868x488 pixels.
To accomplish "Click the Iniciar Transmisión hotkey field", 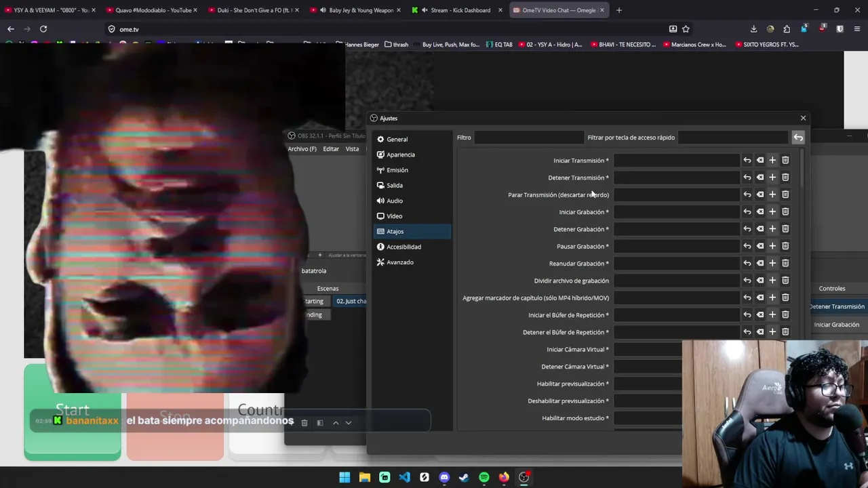I will tap(676, 161).
